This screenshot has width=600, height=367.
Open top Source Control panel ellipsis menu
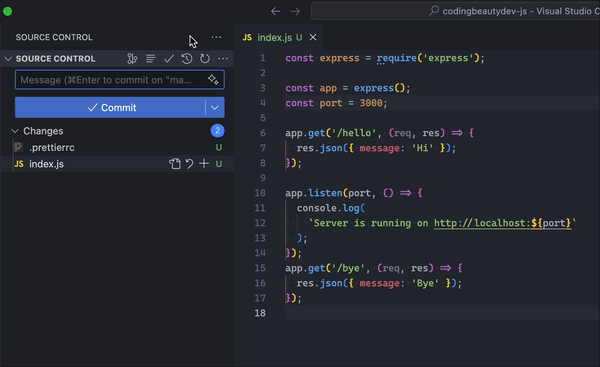tap(216, 37)
